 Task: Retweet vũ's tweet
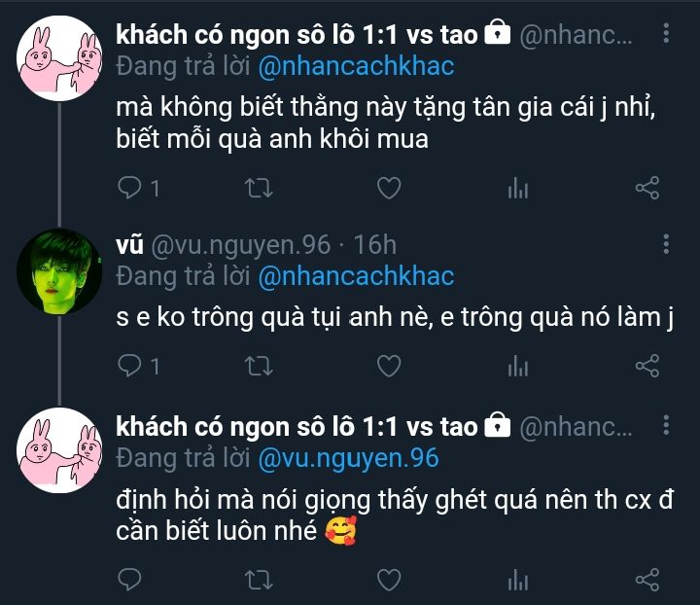click(x=259, y=366)
